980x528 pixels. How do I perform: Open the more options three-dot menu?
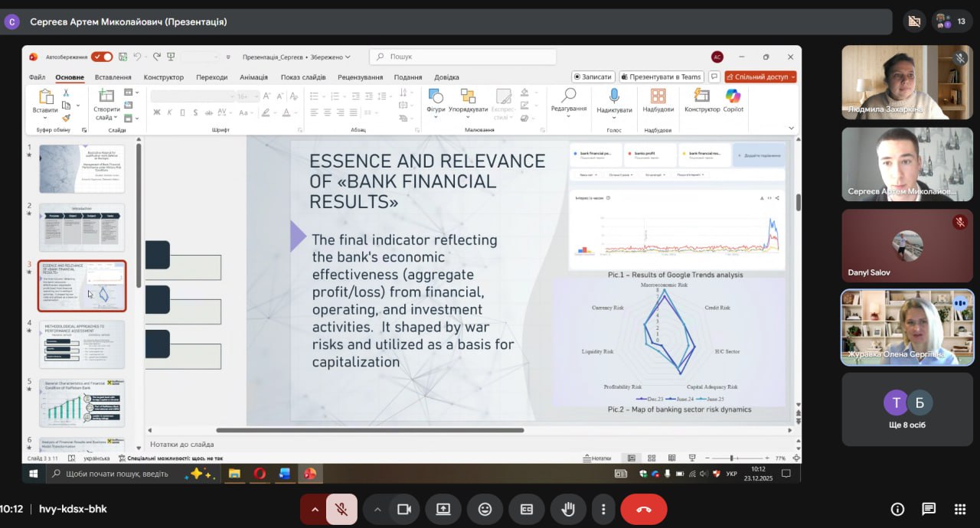tap(603, 510)
